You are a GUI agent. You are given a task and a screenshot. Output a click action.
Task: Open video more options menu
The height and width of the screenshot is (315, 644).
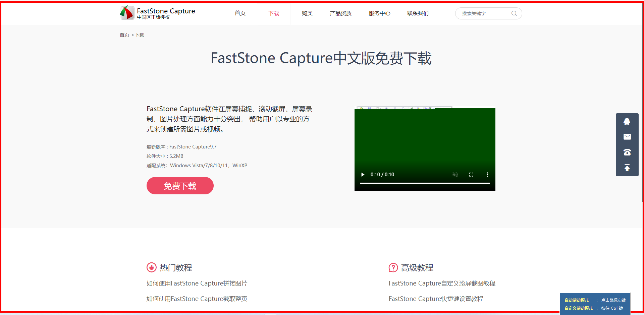coord(487,175)
